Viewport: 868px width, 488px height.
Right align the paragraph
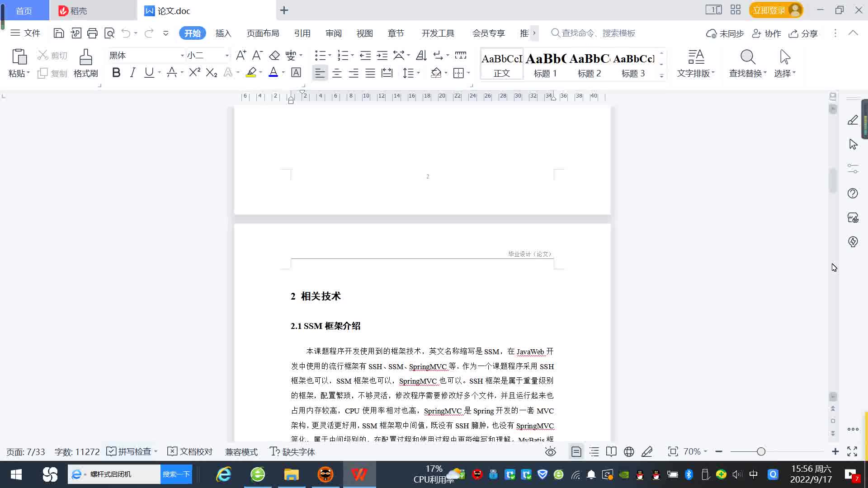click(x=354, y=73)
